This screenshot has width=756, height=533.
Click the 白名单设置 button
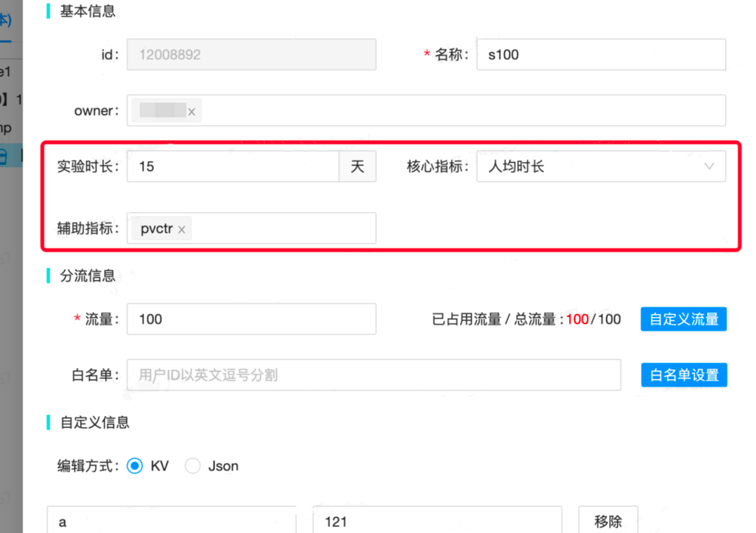tap(684, 375)
